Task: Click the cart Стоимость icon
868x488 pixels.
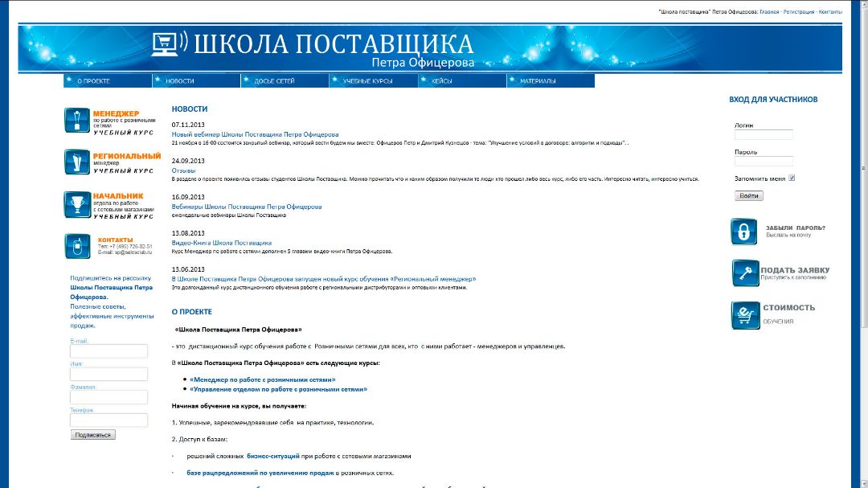Action: (745, 315)
